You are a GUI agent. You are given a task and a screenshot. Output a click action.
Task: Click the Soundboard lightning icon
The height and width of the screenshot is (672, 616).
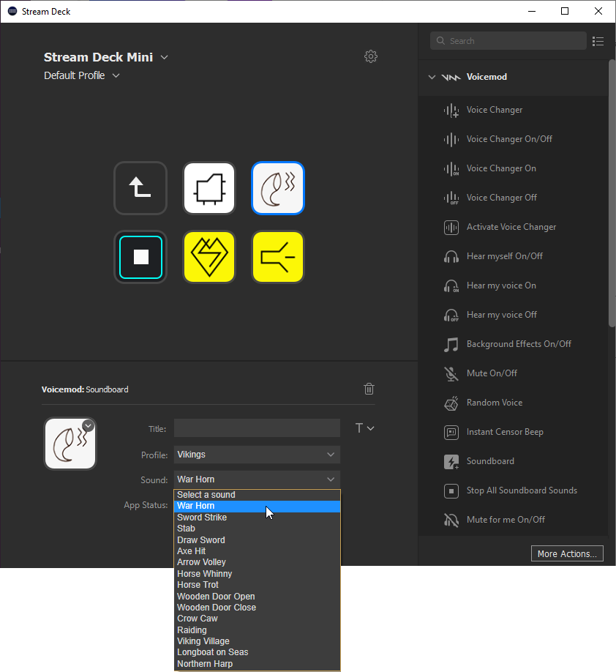click(451, 461)
